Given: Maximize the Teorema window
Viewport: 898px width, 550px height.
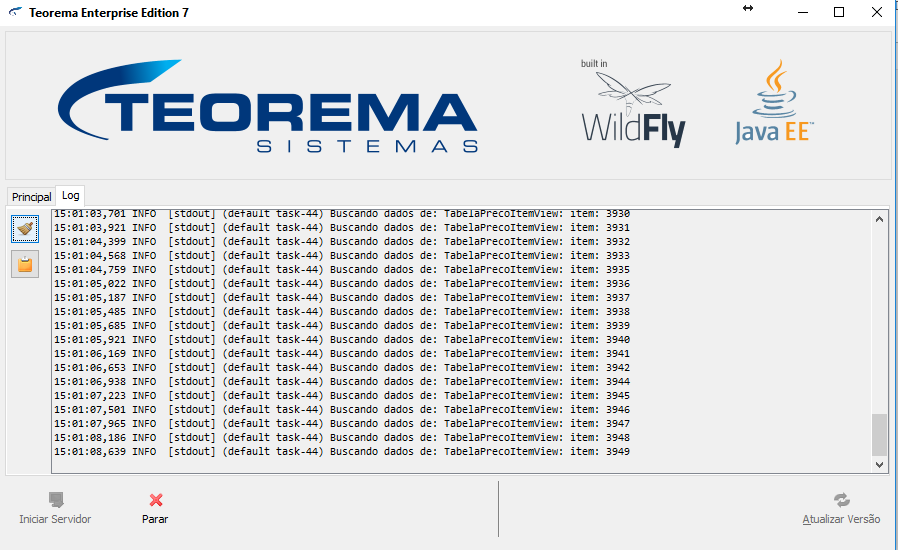Looking at the screenshot, I should click(839, 12).
